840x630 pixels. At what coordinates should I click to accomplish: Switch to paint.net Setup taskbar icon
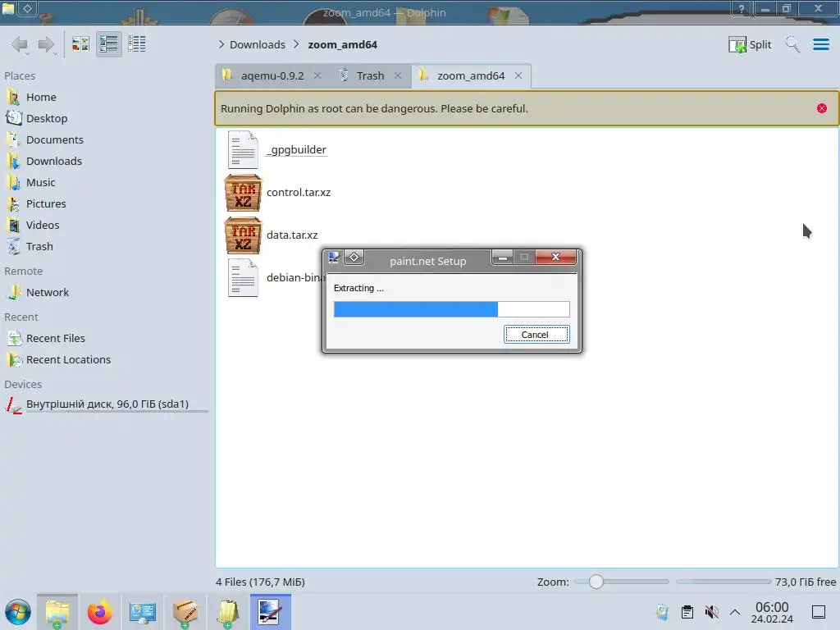click(271, 612)
